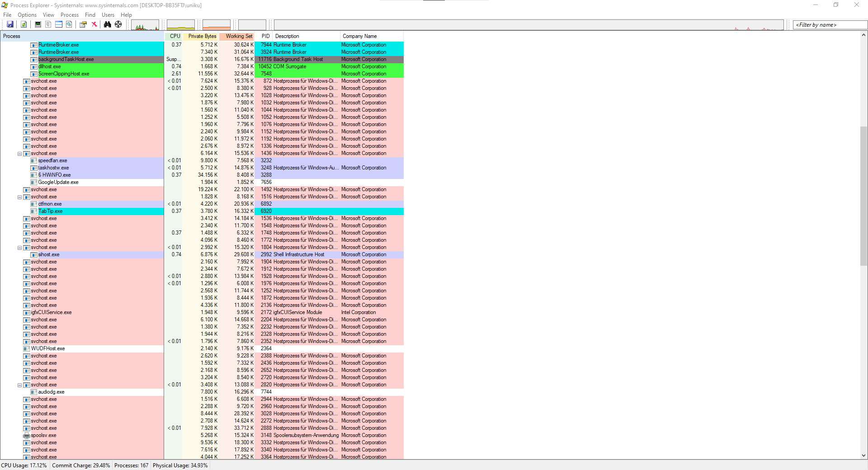Image resolution: width=868 pixels, height=470 pixels.
Task: Open the Users menu
Action: (108, 15)
